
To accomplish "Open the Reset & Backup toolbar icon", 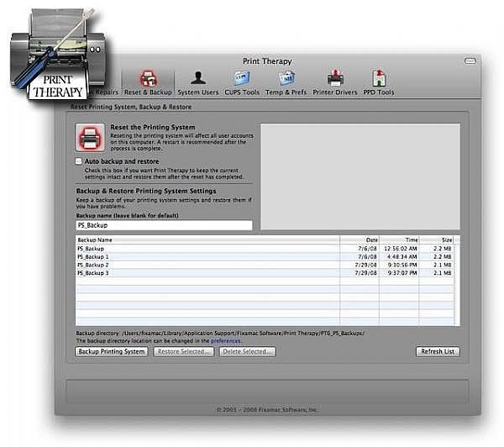I will [148, 78].
